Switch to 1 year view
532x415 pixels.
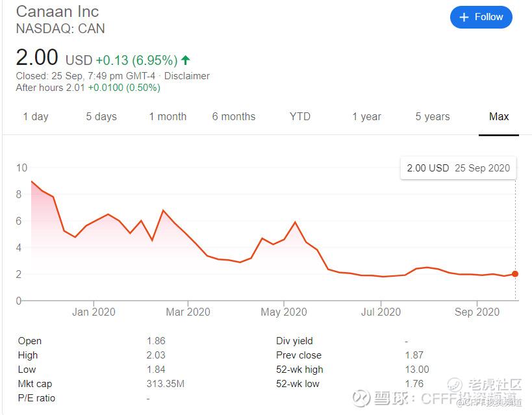(x=367, y=116)
